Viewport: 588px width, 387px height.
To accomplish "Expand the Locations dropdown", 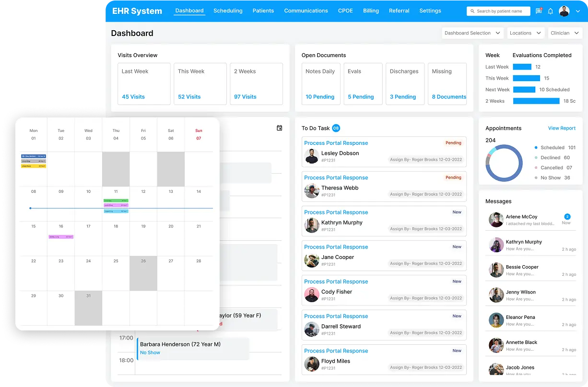I will [526, 33].
